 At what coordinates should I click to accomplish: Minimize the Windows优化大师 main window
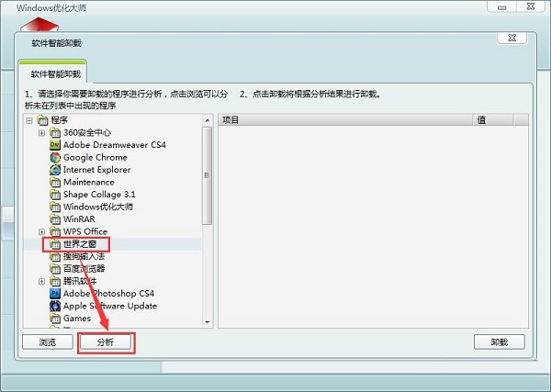pyautogui.click(x=501, y=7)
